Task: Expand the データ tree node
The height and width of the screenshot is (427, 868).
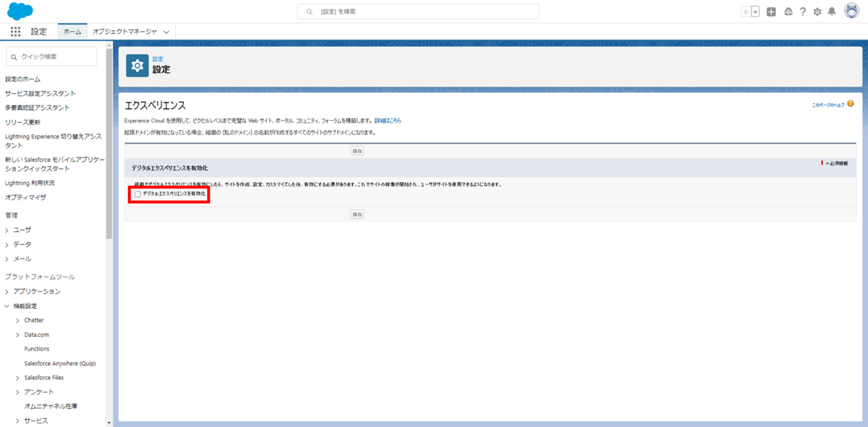Action: pyautogui.click(x=7, y=244)
